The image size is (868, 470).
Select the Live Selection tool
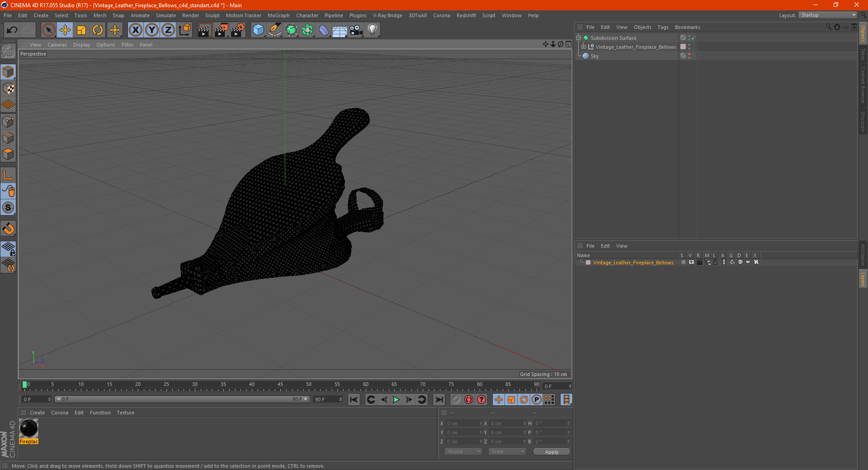48,30
